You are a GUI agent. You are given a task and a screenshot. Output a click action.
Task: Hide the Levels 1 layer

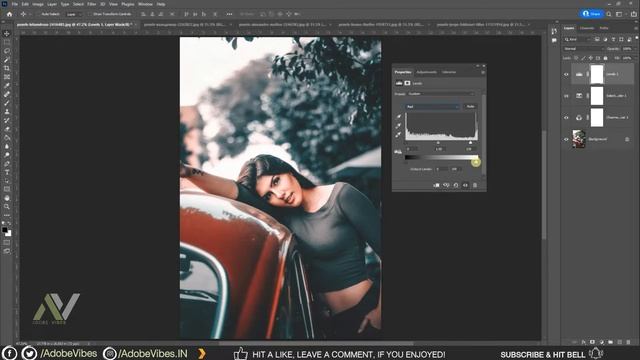[566, 74]
